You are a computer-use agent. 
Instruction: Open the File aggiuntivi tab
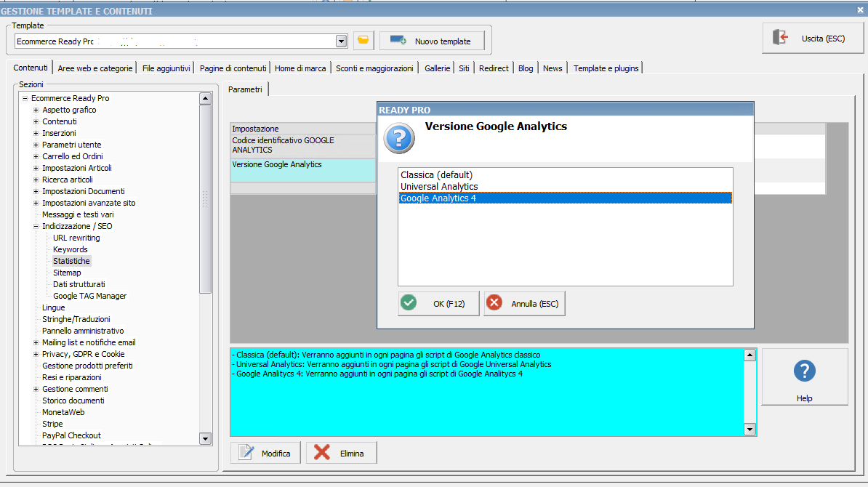(166, 68)
